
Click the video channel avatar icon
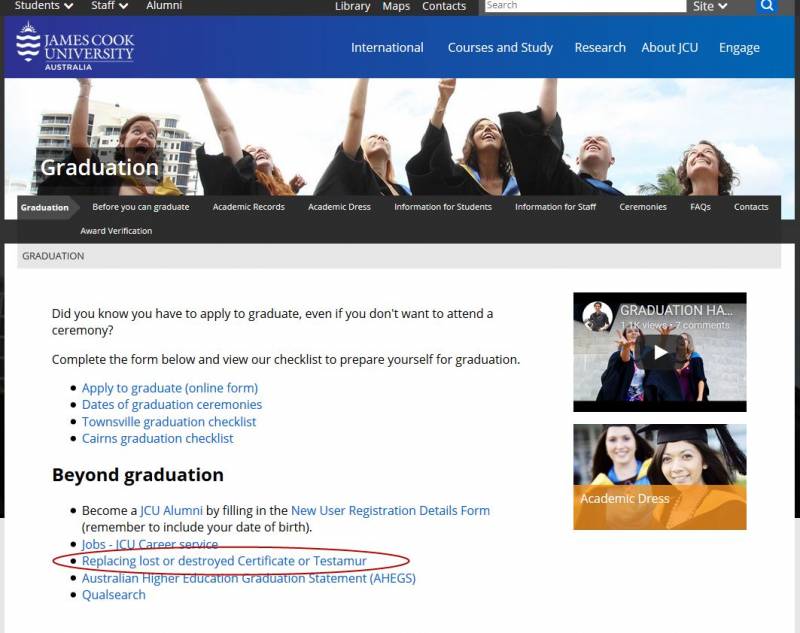tap(597, 317)
